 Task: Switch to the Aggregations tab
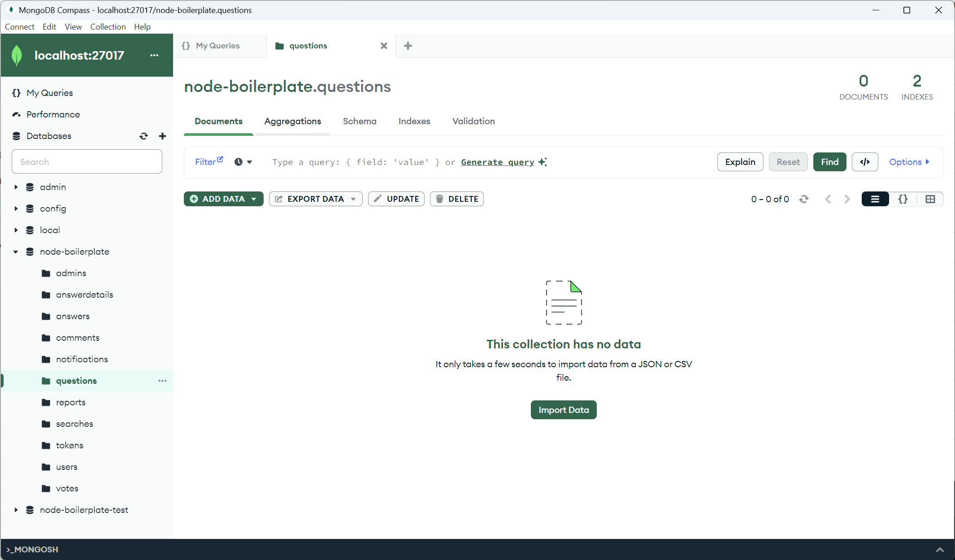pos(292,121)
